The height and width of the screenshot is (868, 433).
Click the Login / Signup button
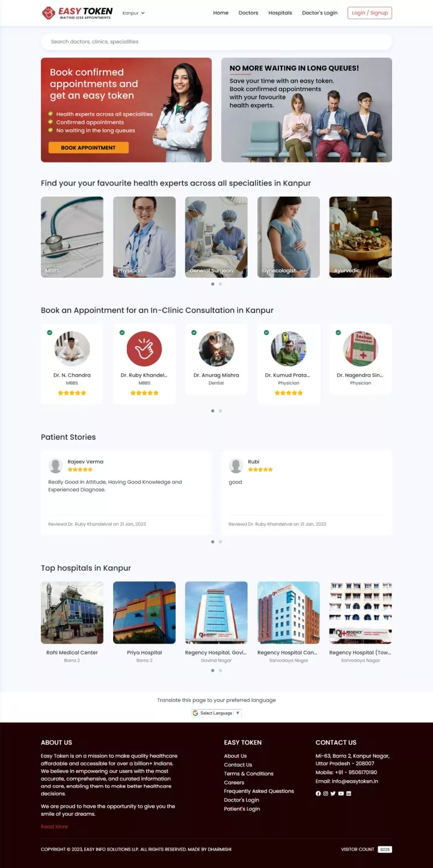tap(370, 13)
